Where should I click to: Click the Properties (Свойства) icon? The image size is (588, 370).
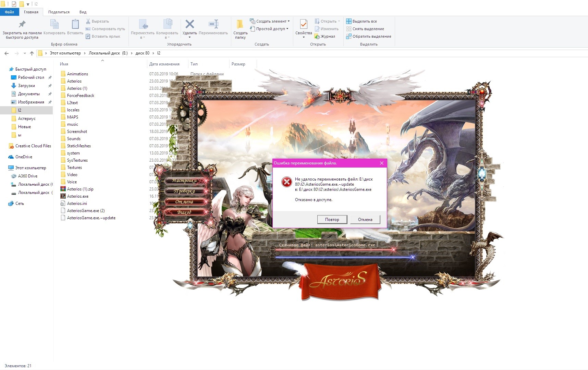point(304,24)
